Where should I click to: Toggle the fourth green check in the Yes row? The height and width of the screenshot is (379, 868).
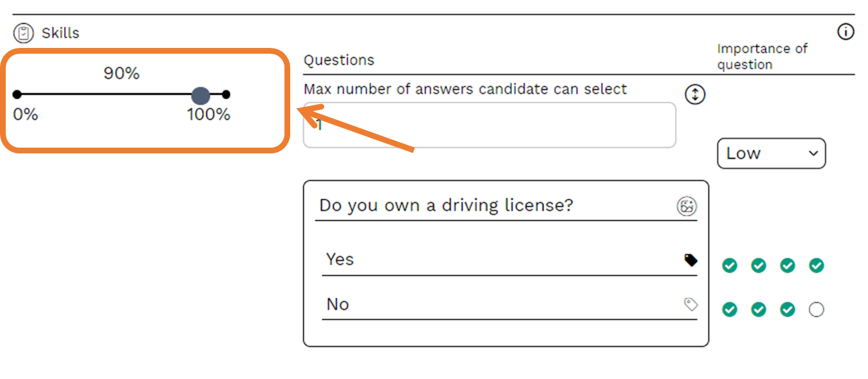point(816,265)
